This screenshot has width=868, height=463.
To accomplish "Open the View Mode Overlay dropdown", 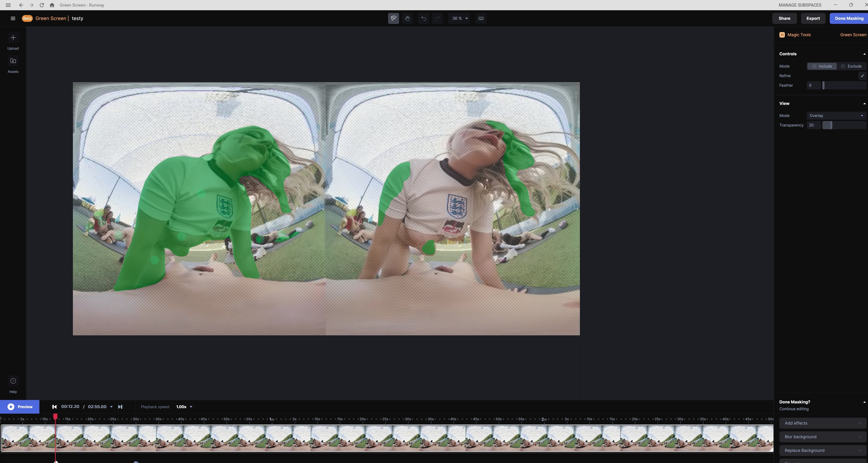I will [x=836, y=116].
